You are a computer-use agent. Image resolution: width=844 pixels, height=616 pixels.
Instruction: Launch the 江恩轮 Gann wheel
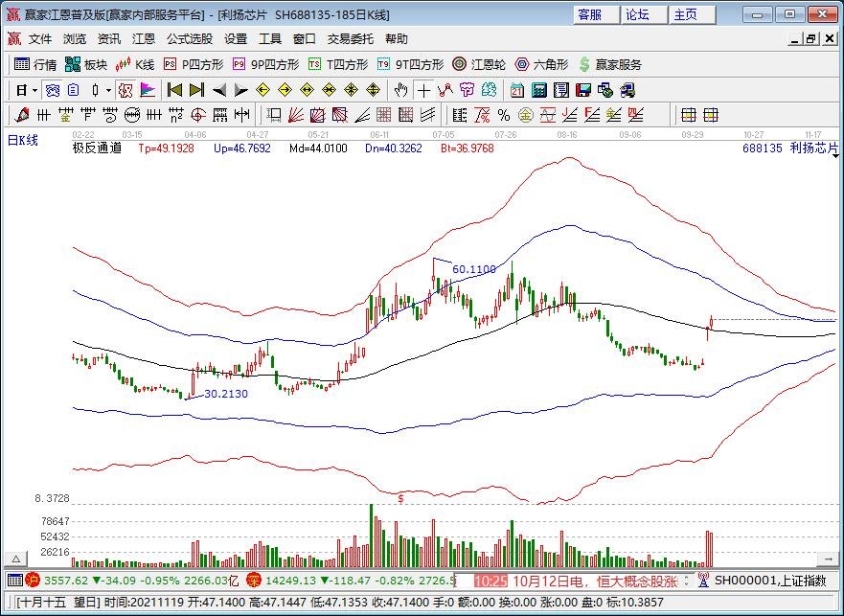coord(479,64)
